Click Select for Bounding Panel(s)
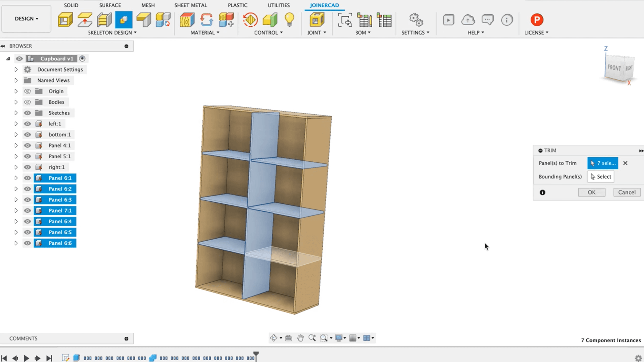Viewport: 644px width, 362px height. tap(600, 177)
